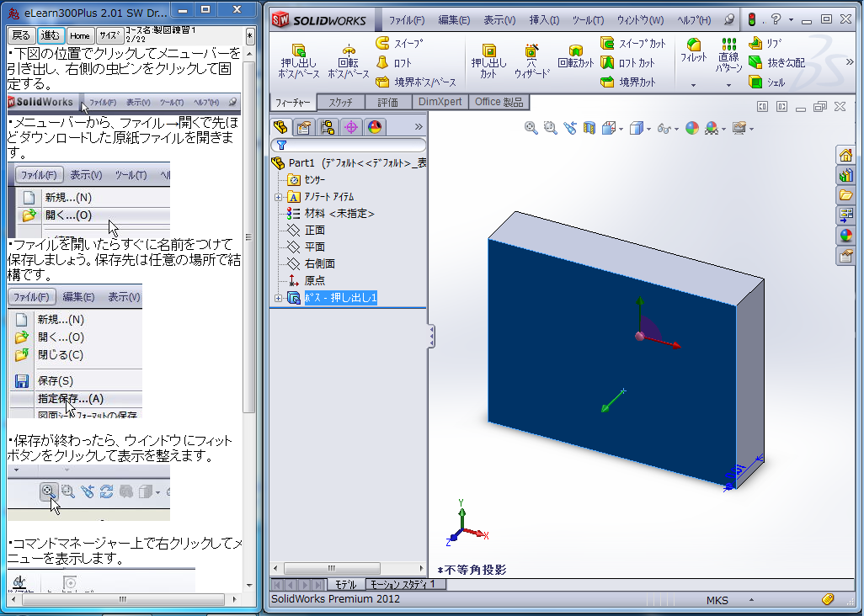
Task: Click サイズ button in eLearn window
Action: pos(109,36)
